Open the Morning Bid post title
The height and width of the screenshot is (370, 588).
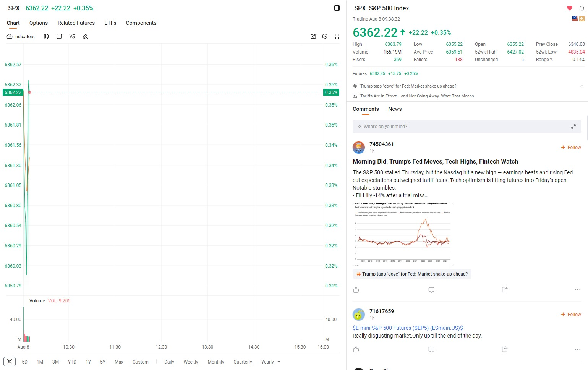[435, 162]
